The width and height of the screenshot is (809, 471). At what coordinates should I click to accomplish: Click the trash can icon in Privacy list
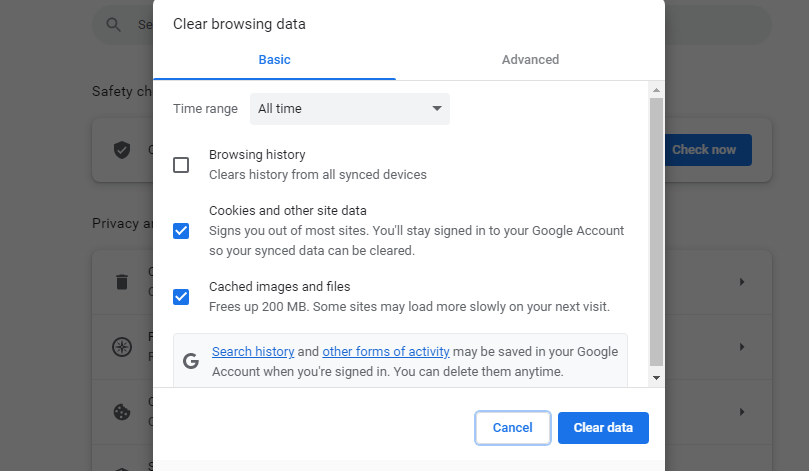[122, 282]
